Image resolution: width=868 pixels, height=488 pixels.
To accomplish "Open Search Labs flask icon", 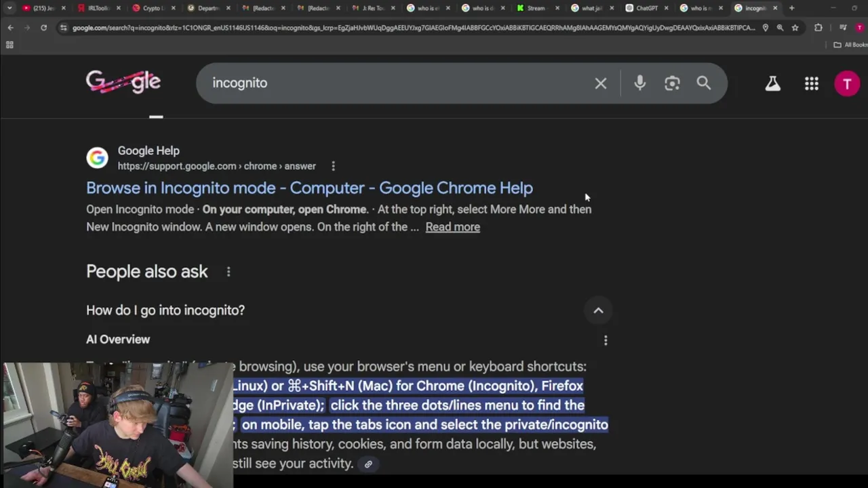I will coord(773,83).
